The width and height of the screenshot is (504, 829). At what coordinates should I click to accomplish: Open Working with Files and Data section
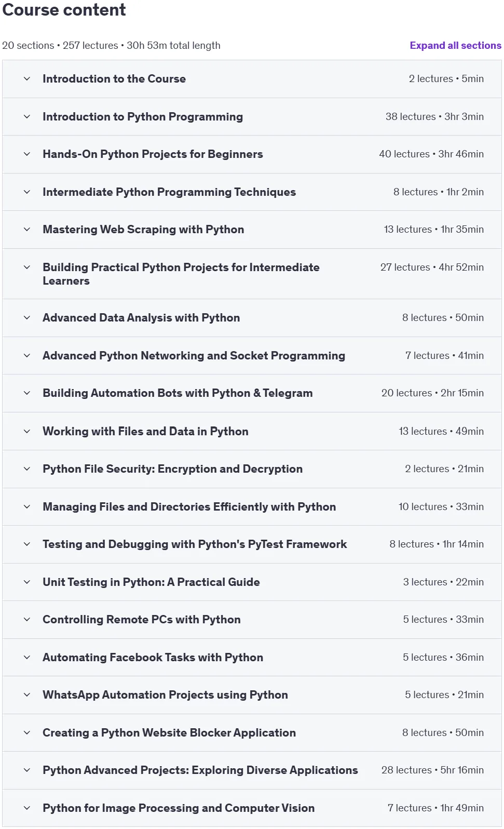coord(252,431)
